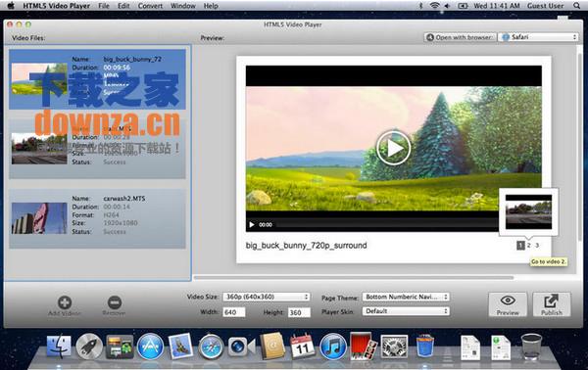This screenshot has width=588, height=370.
Task: Click the Height input field
Action: point(299,312)
